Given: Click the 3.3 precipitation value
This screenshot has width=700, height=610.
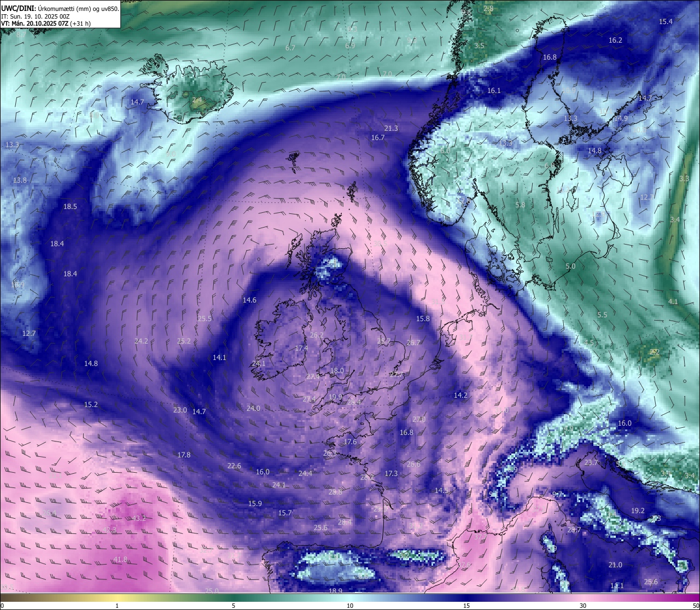Looking at the screenshot, I should click(x=684, y=178).
